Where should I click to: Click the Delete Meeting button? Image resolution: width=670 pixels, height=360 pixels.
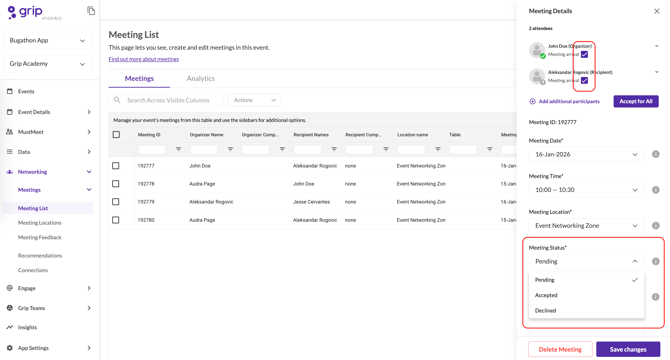point(560,349)
